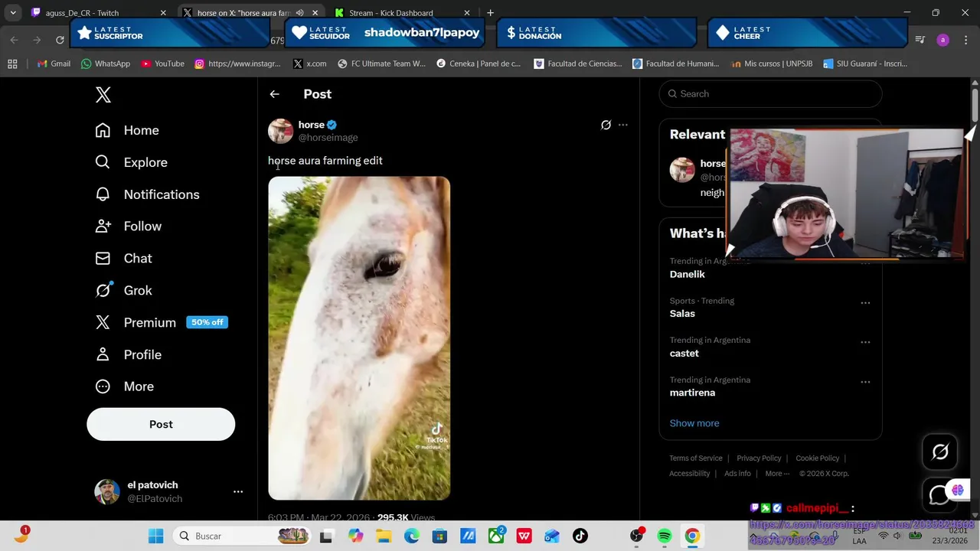Play the horse video thumbnail
This screenshot has height=551, width=980.
(x=359, y=338)
